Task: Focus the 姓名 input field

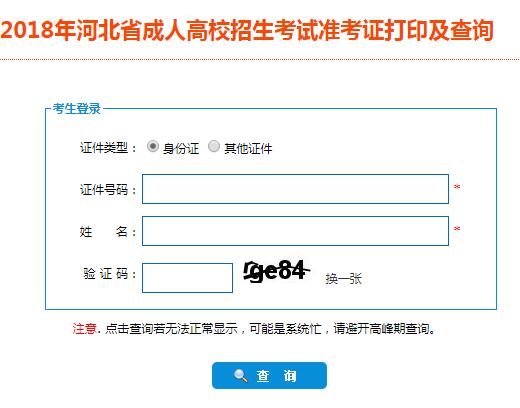Action: pos(295,231)
